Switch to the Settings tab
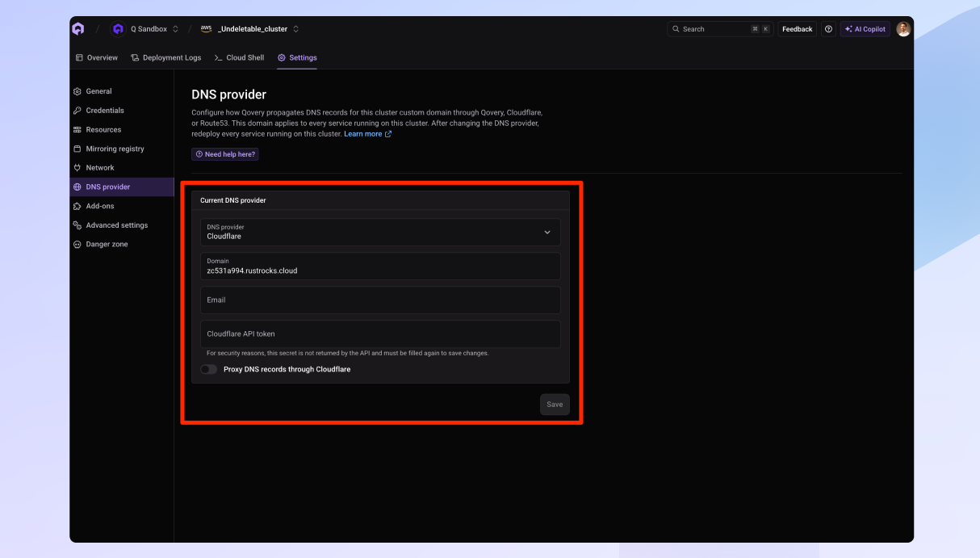This screenshot has height=558, width=980. pos(297,57)
